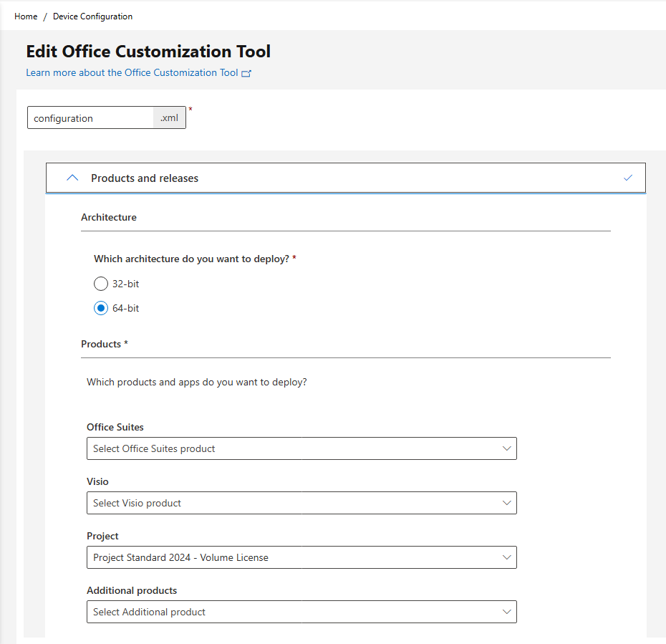Click the external link icon beside Learn more

246,74
